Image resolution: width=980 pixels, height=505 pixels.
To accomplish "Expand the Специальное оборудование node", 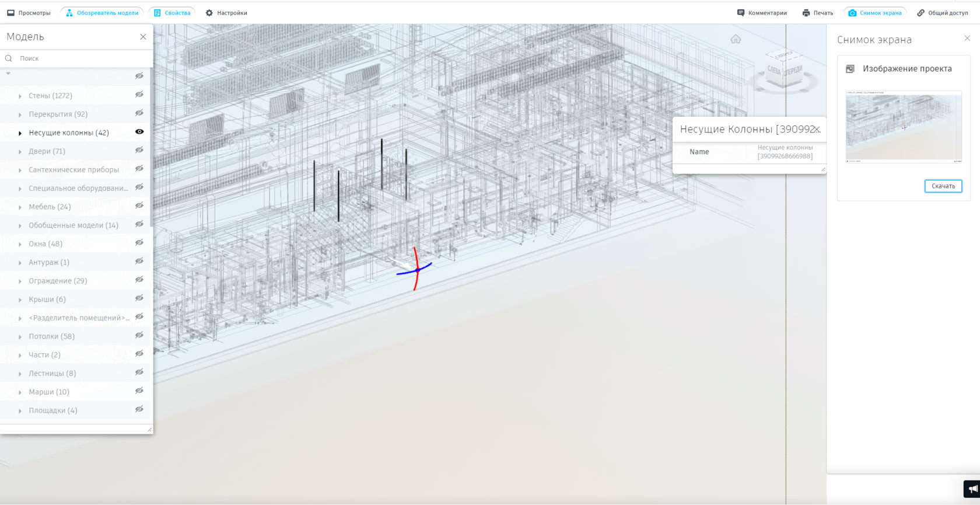I will point(20,189).
